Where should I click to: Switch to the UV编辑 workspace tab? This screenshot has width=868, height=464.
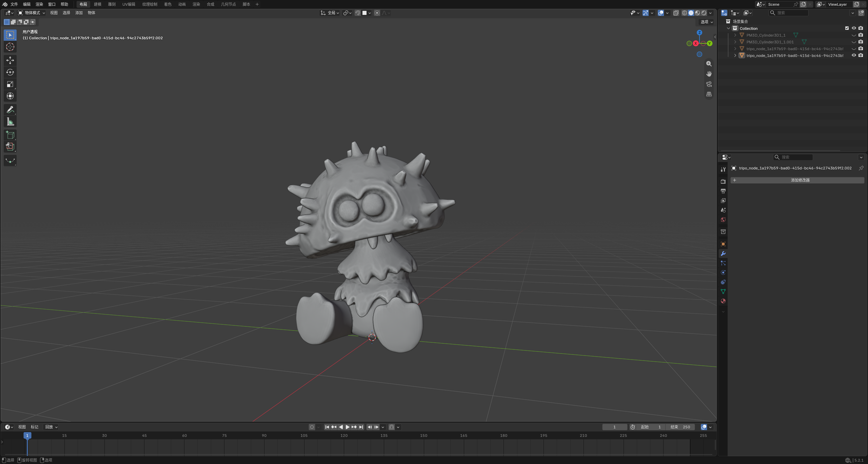129,4
